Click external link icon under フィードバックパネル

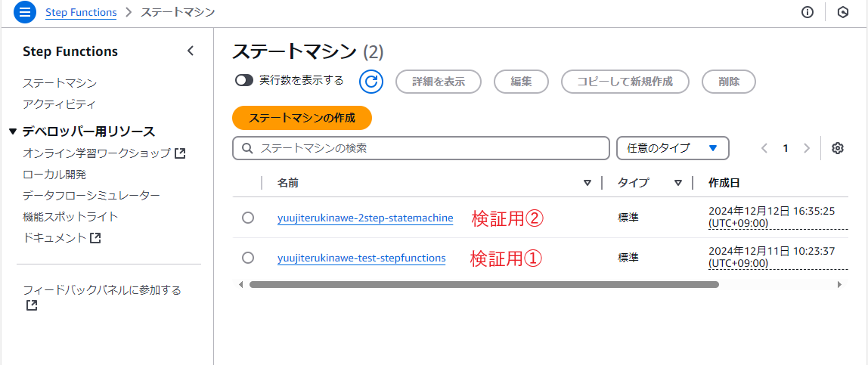[32, 305]
